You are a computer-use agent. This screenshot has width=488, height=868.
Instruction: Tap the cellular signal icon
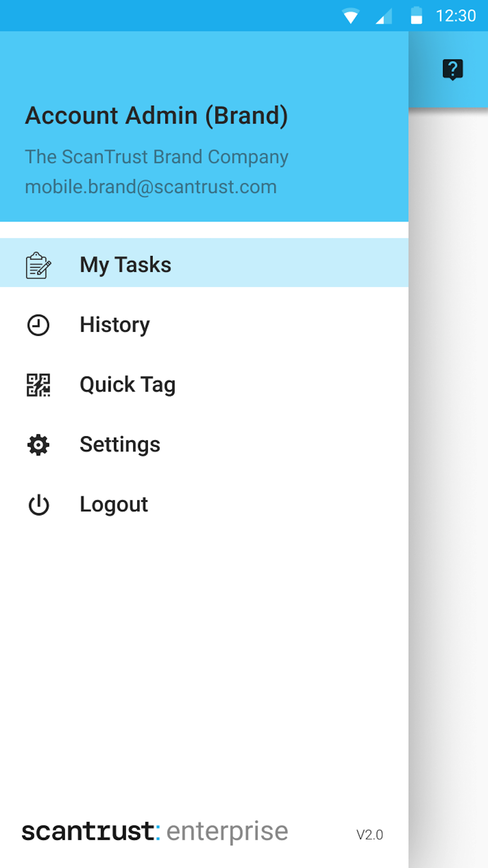[x=384, y=16]
